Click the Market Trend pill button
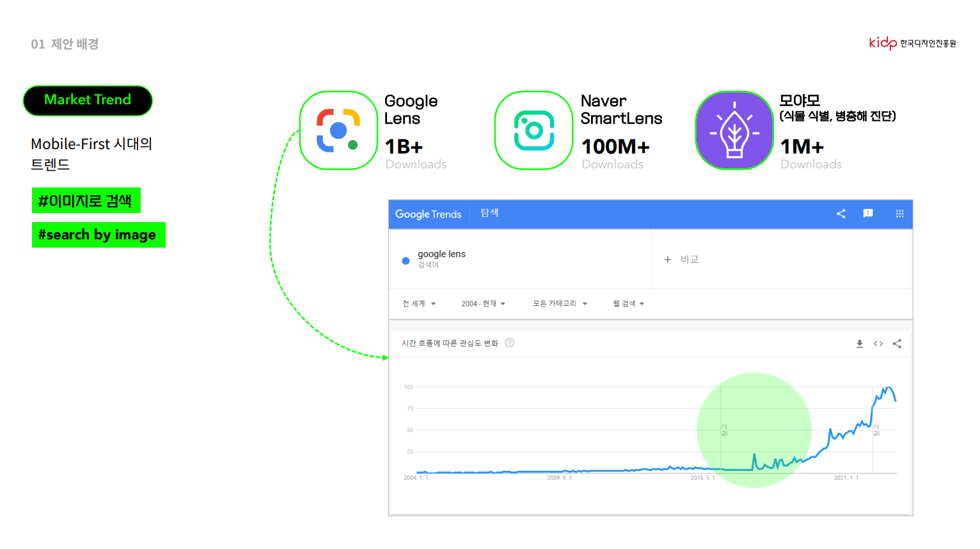 [88, 100]
